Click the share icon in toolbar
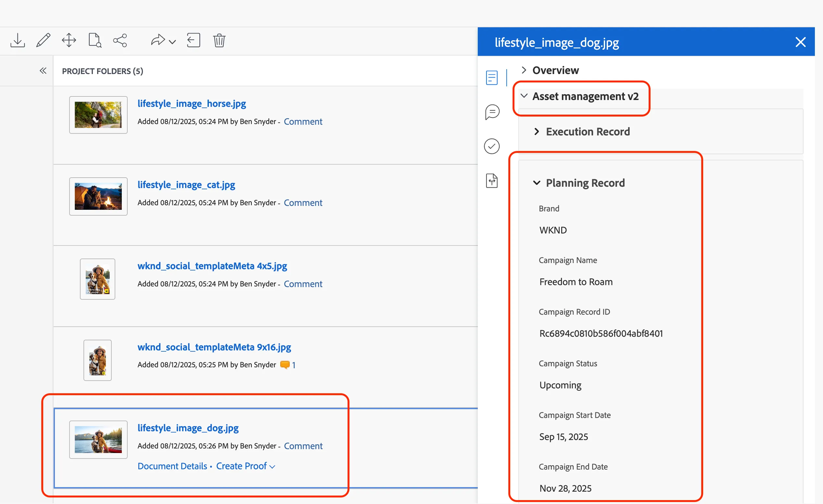 coord(120,41)
